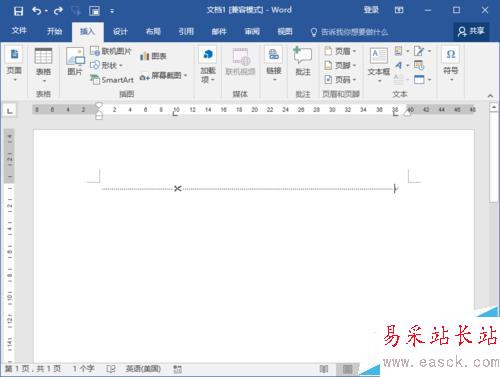Click the 联机视频 Online Video button
This screenshot has height=377, width=500.
click(240, 62)
